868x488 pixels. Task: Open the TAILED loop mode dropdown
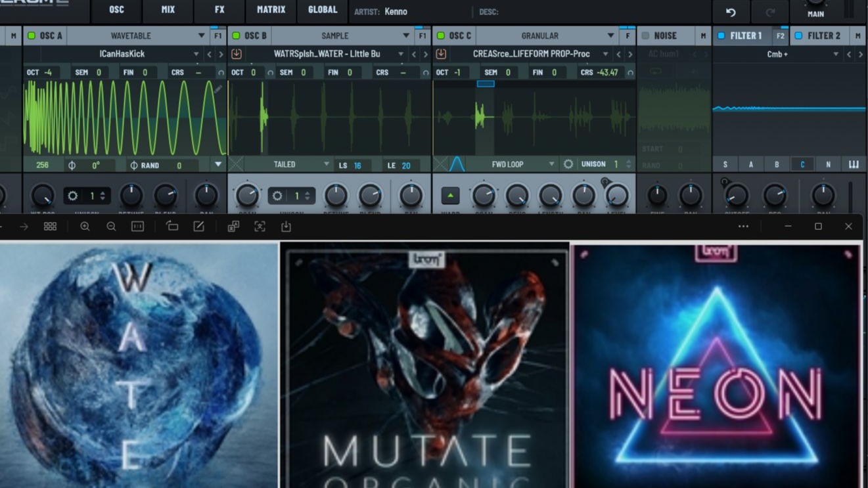point(290,164)
